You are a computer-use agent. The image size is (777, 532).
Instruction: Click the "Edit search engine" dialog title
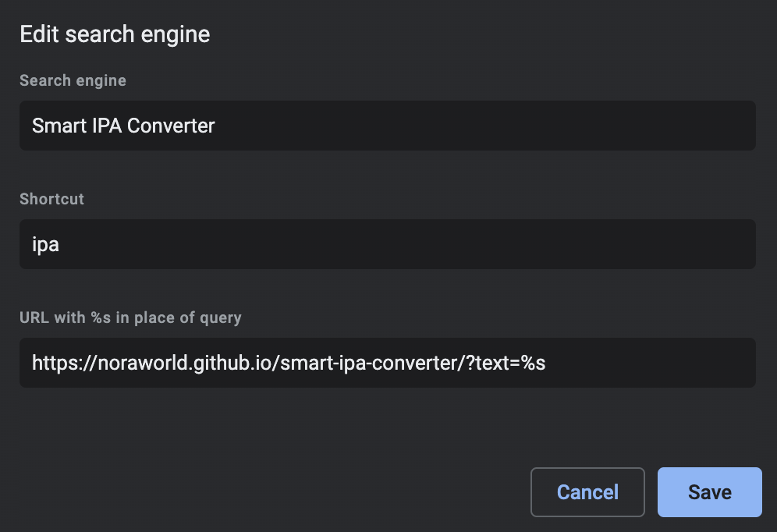[x=115, y=34]
